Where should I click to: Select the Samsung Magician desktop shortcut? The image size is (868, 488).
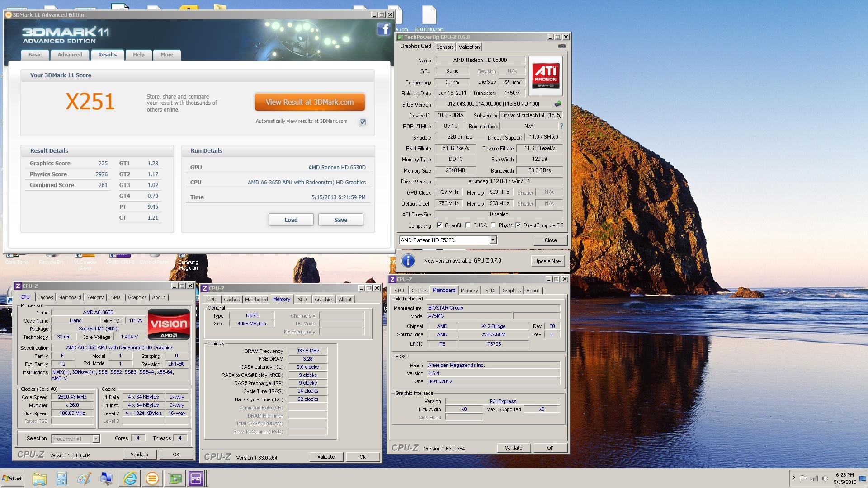pos(188,262)
